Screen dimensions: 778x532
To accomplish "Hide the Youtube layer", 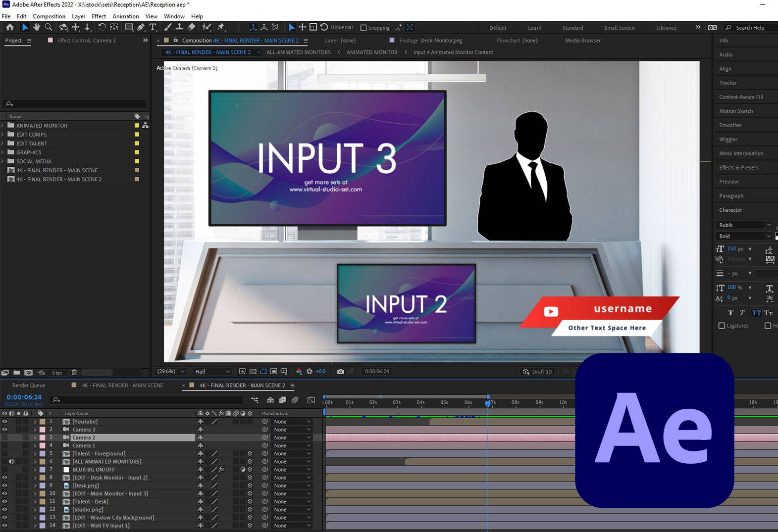I will 4,422.
